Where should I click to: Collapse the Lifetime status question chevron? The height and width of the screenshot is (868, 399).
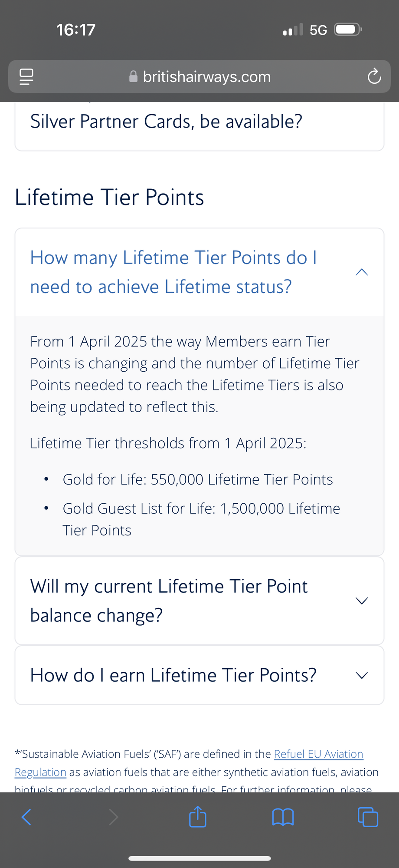[362, 272]
